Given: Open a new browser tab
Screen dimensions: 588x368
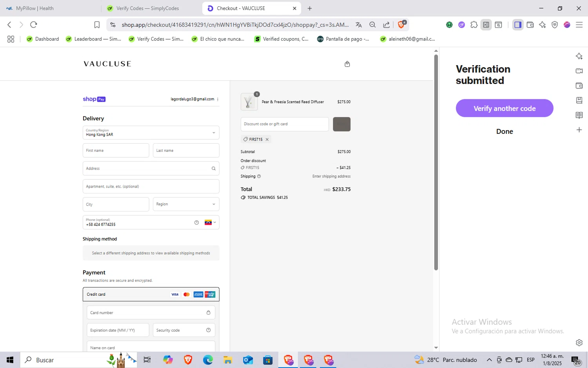Looking at the screenshot, I should coord(310,8).
